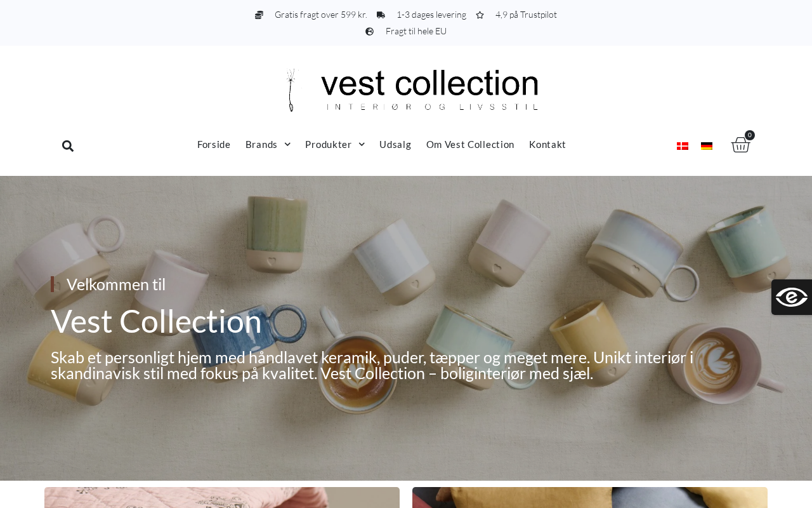812x508 pixels.
Task: Click the Trustpilot star icon
Action: pos(480,15)
